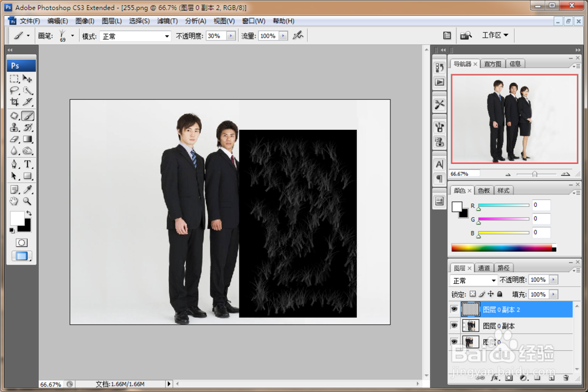Select the Zoom tool
The image size is (588, 392).
click(x=28, y=201)
